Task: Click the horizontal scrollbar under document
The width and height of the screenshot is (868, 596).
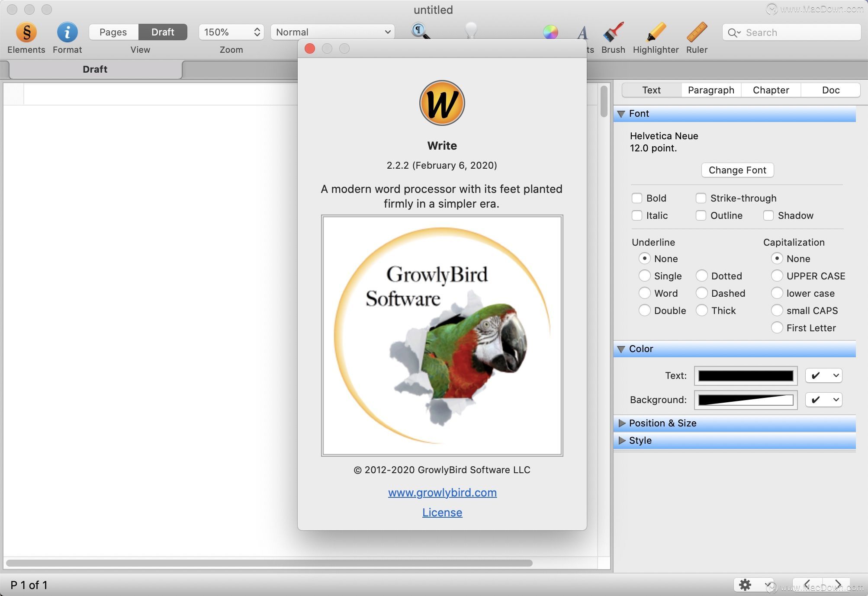Action: click(x=269, y=563)
